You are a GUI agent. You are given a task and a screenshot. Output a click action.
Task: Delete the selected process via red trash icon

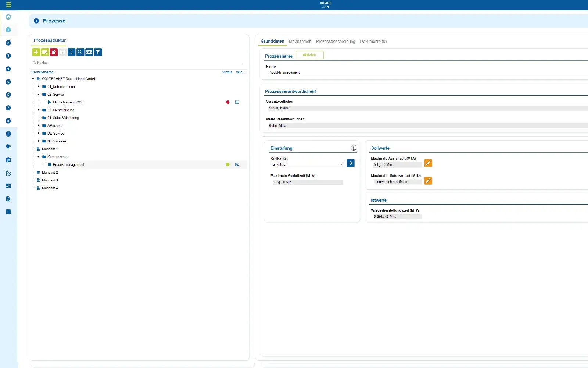coord(54,52)
